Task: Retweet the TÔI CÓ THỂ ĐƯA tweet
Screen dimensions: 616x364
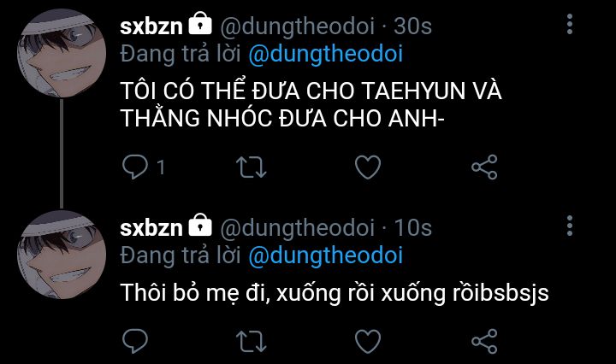Action: (252, 167)
